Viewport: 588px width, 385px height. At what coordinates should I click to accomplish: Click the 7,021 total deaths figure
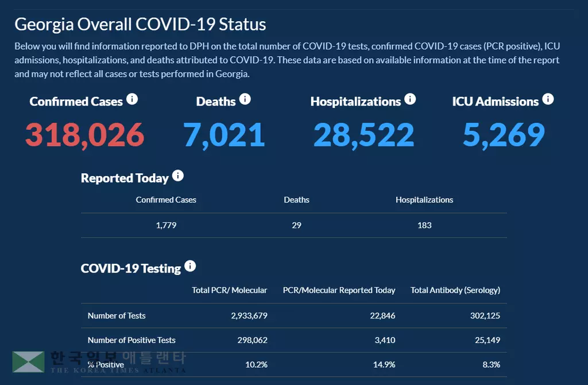click(x=224, y=135)
